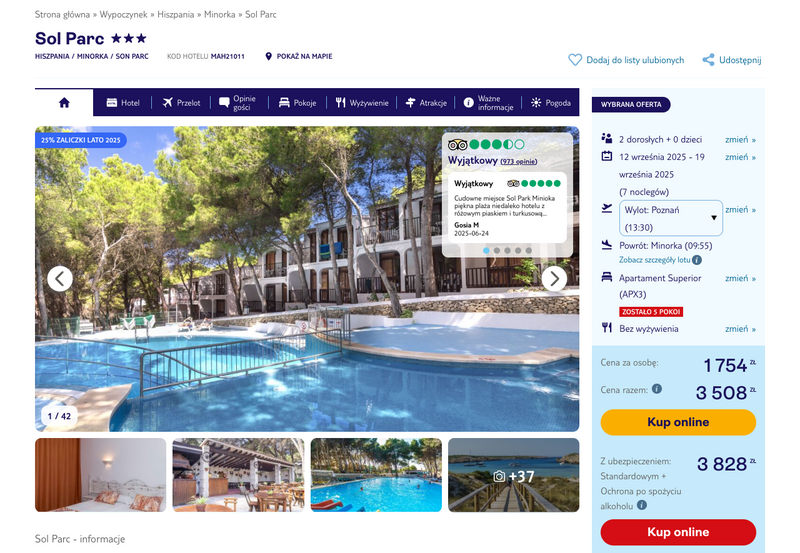The image size is (800, 553).
Task: Change dates using zmień next to 12 września
Action: [x=740, y=157]
